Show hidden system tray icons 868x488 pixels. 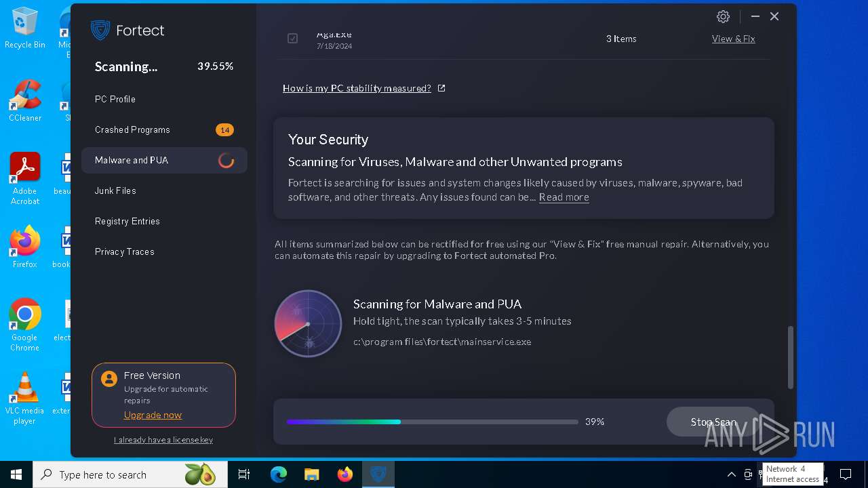tap(731, 474)
